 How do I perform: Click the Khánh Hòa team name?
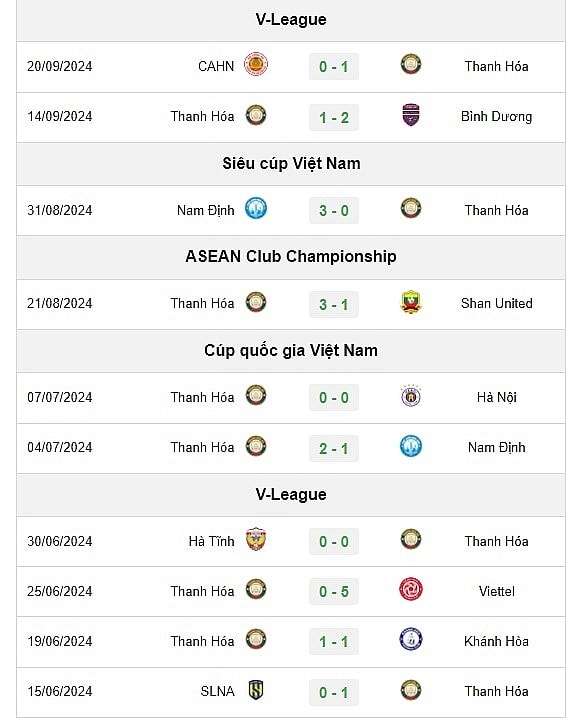click(x=497, y=641)
